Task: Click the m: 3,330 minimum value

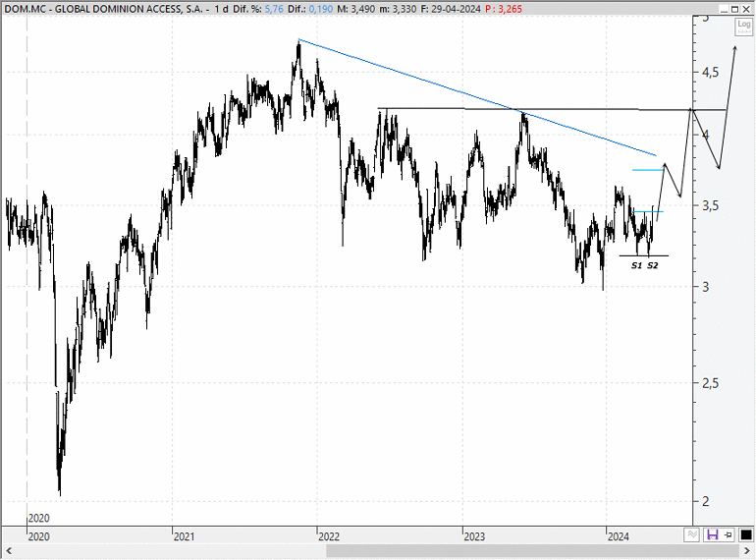Action: coord(398,9)
